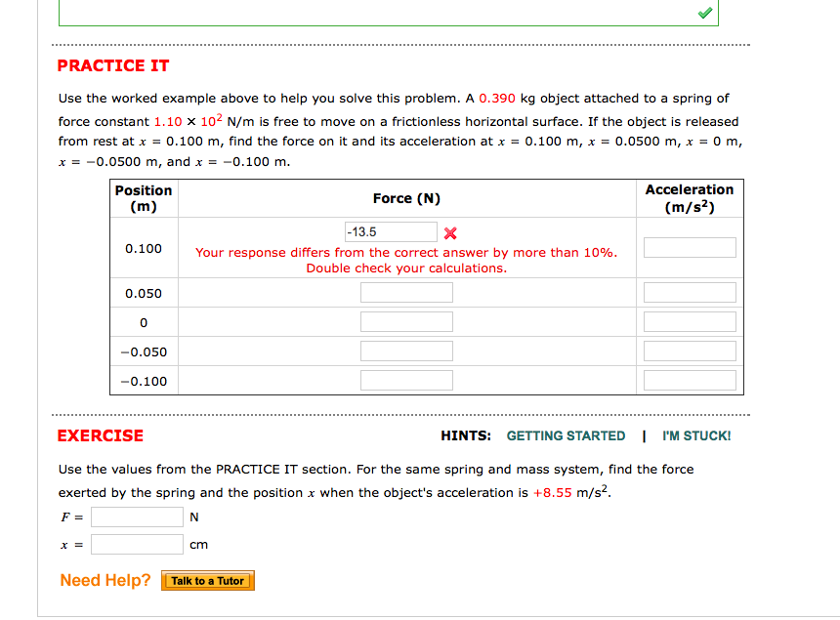Click the F = answer box in Exercise

(x=137, y=517)
